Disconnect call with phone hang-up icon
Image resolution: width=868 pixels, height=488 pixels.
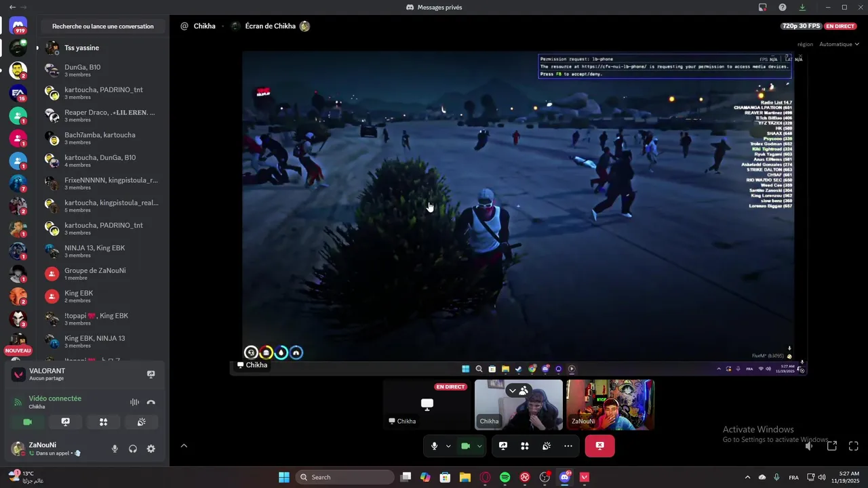151,402
